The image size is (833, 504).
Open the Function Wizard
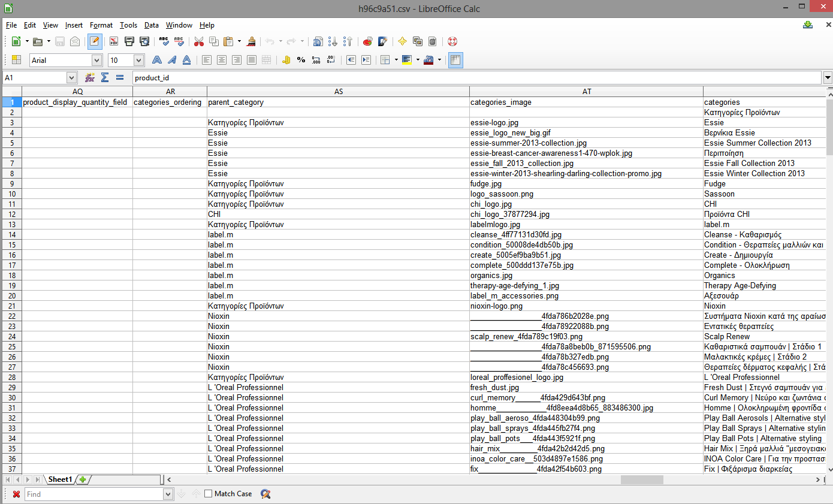(90, 77)
